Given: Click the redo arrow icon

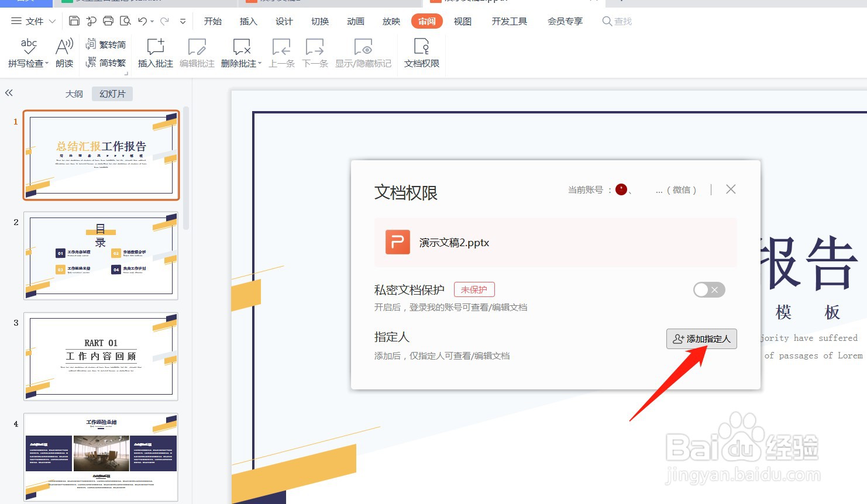Looking at the screenshot, I should 164,21.
